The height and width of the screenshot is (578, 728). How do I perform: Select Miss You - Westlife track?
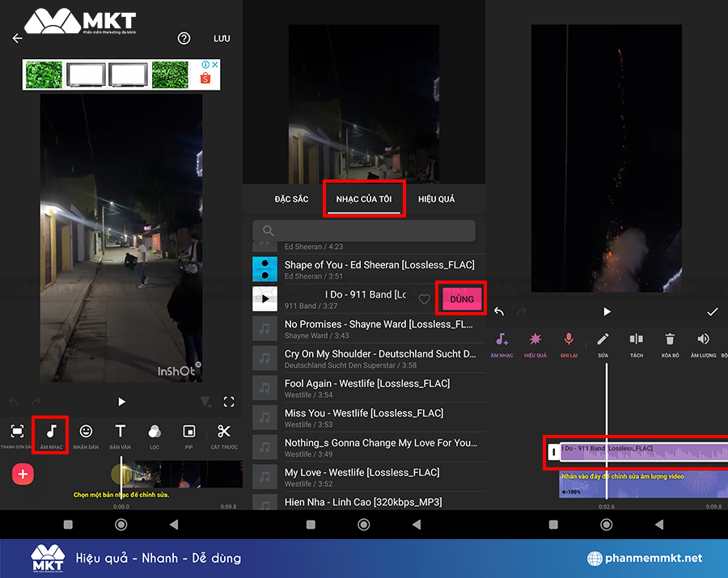point(369,418)
